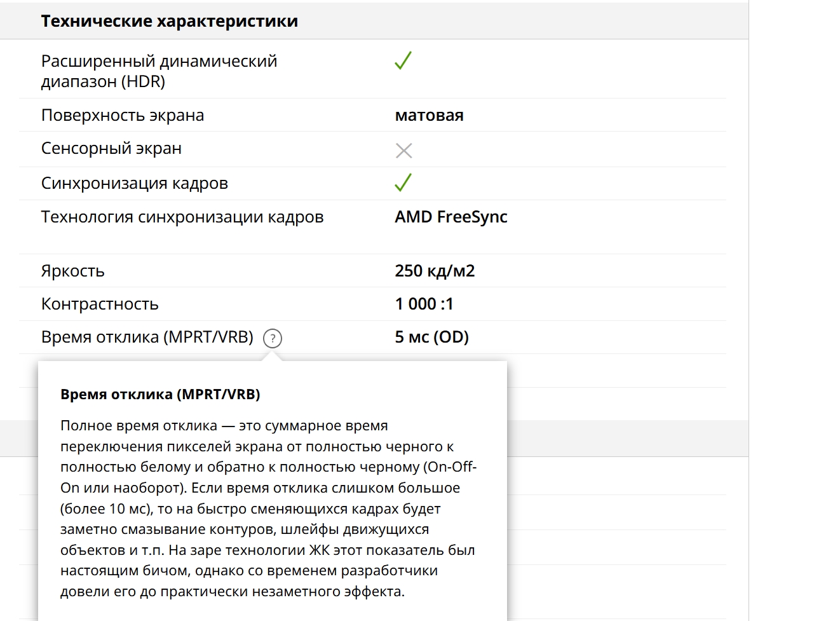Screen dimensions: 840x621
Task: Click the 1 000 :1 contrast value
Action: tap(424, 304)
